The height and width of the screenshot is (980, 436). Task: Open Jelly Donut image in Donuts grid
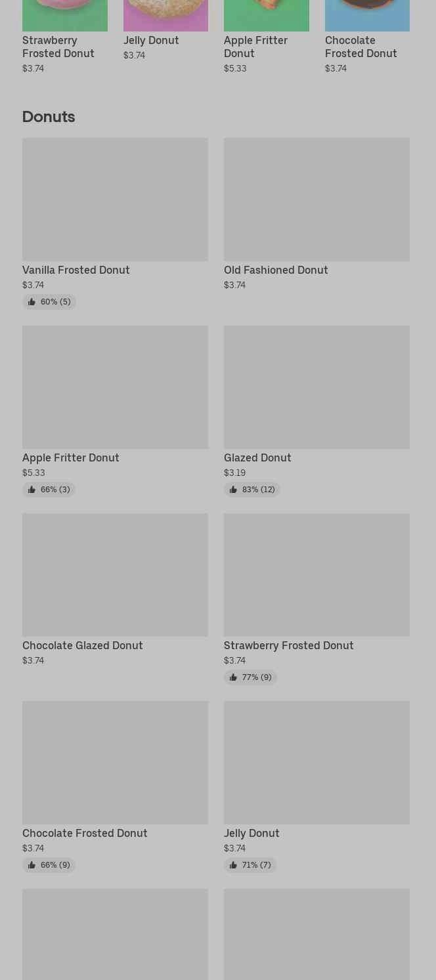(x=316, y=762)
